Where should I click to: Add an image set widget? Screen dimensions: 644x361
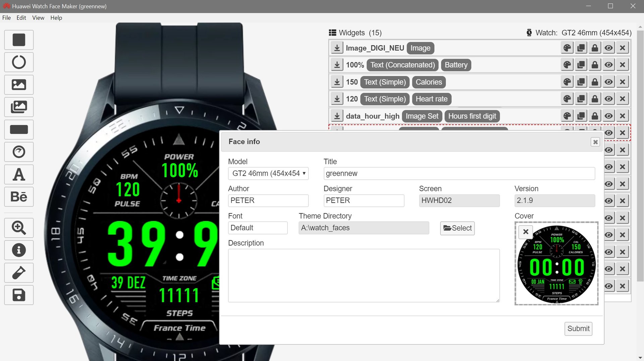(19, 107)
